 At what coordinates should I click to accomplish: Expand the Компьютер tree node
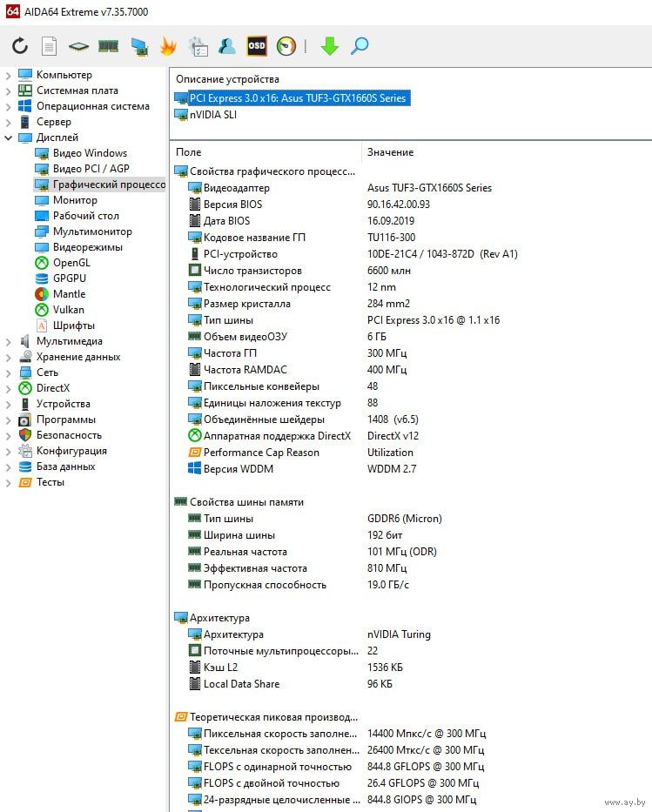click(x=9, y=75)
